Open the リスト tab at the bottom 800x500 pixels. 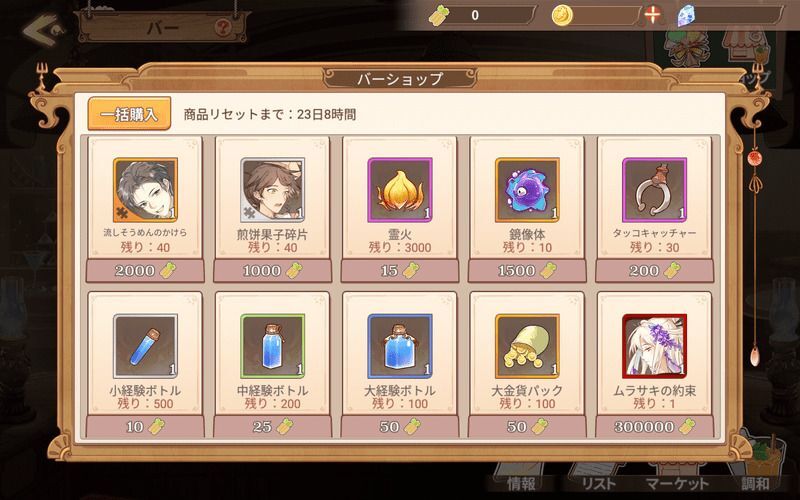coord(599,484)
